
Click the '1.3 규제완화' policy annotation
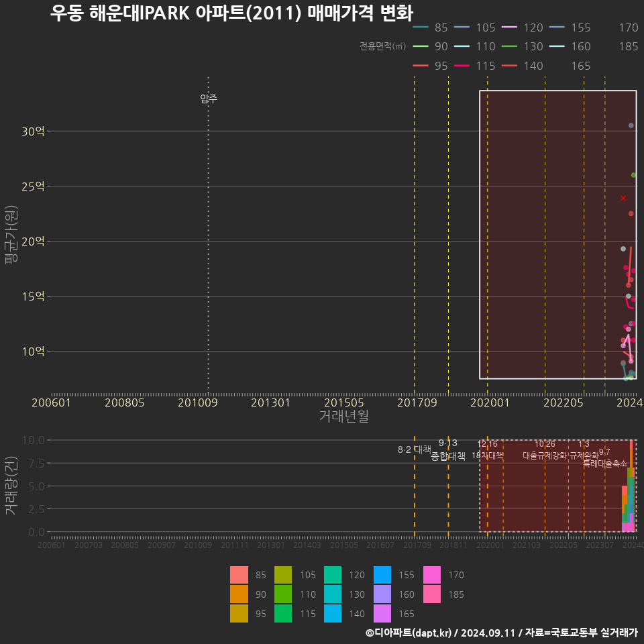(x=584, y=449)
